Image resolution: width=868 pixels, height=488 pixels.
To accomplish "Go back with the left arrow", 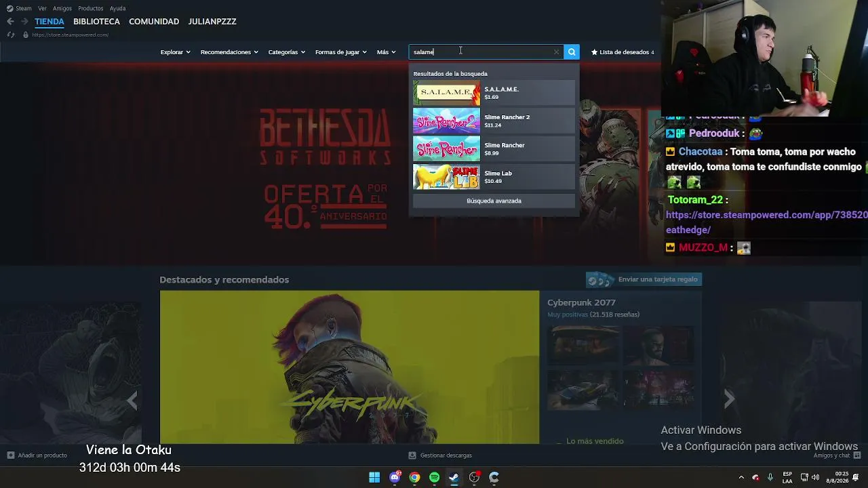I will coord(10,22).
